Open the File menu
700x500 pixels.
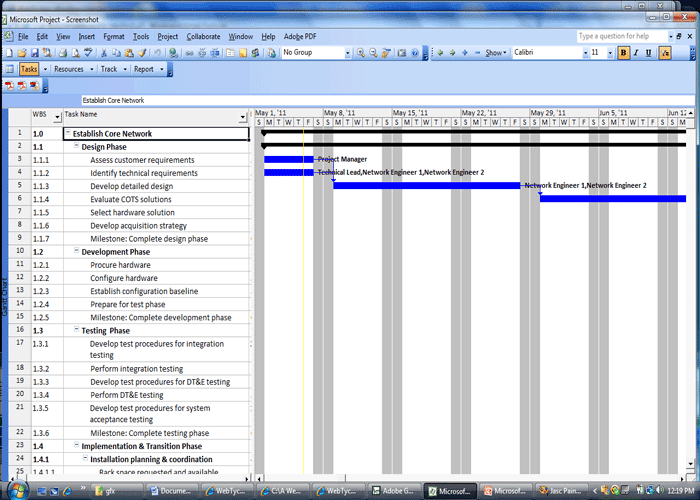coord(23,37)
